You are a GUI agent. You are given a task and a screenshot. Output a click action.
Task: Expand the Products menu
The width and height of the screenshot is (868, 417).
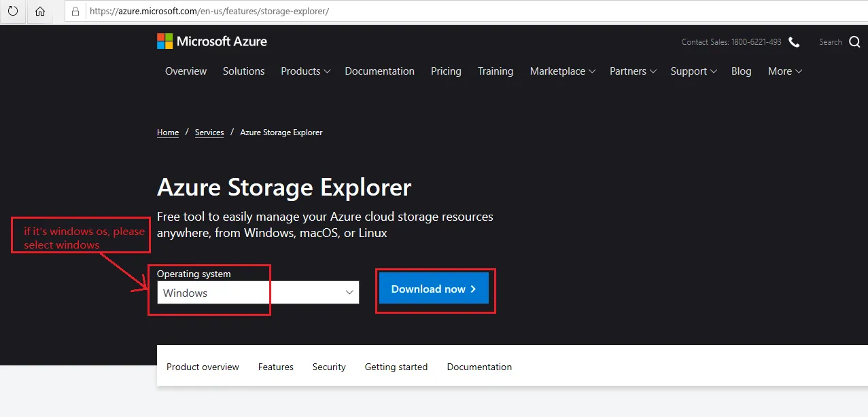(305, 71)
